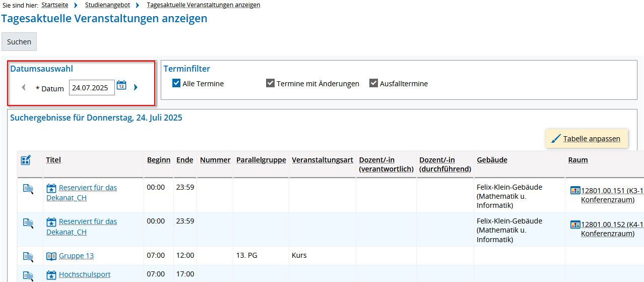
Task: Sort by Parallelgruppe column header
Action: pos(261,160)
